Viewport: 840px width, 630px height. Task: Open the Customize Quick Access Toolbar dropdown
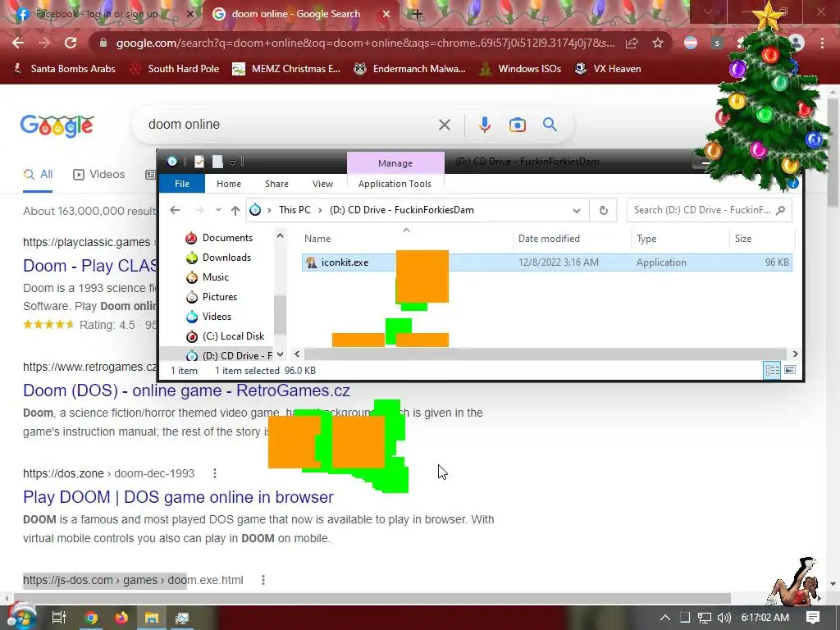coord(232,162)
